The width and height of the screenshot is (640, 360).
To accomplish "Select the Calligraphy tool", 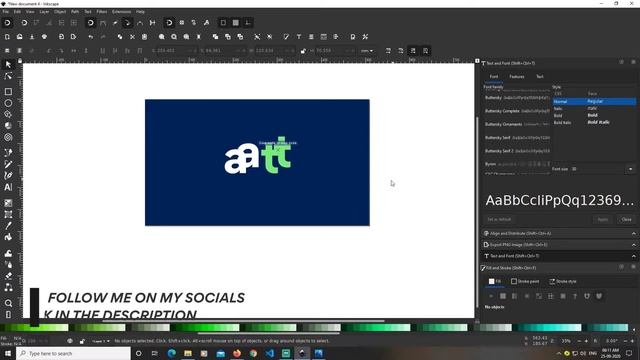I will click(x=8, y=176).
